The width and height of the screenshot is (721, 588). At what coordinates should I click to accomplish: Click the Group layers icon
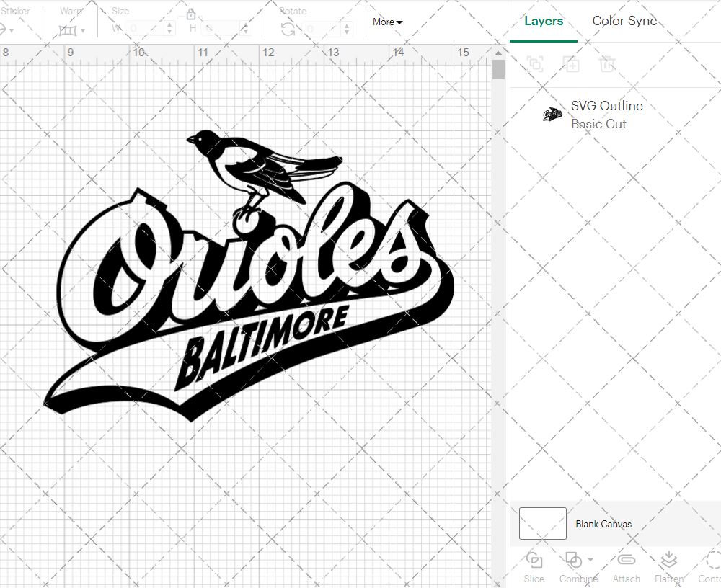[x=535, y=64]
